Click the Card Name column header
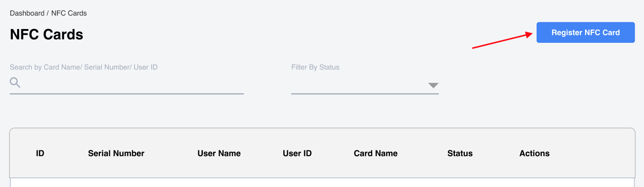Image resolution: width=644 pixels, height=187 pixels. 375,153
